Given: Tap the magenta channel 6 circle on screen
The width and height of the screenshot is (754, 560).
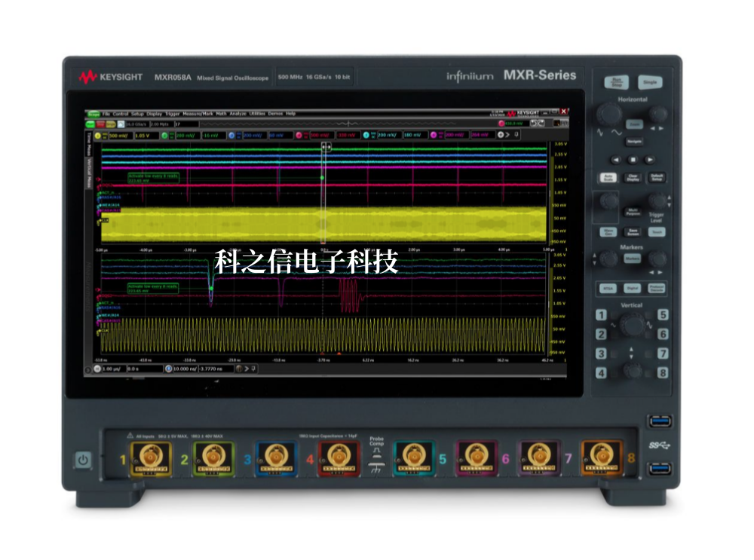Looking at the screenshot, I should (434, 136).
